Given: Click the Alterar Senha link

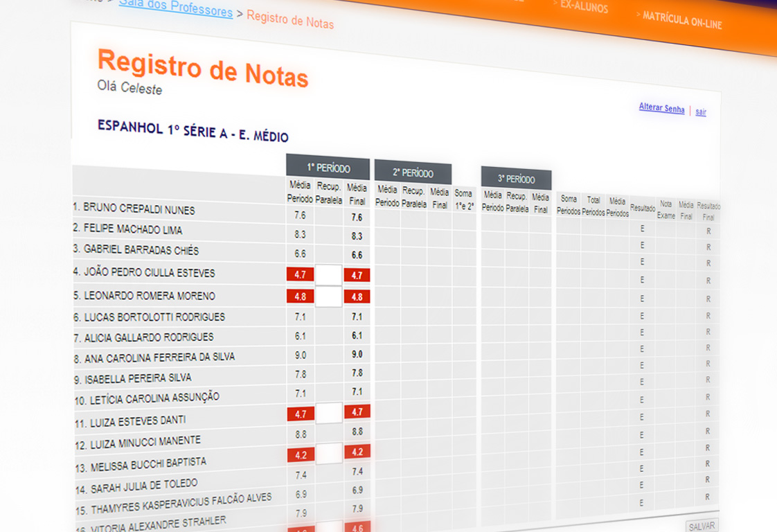Looking at the screenshot, I should (661, 108).
